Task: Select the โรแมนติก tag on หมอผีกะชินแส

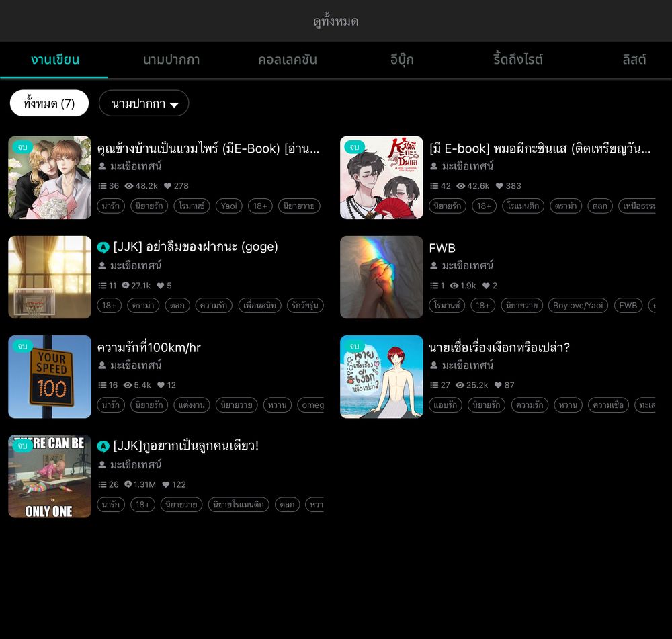Action: (x=523, y=206)
